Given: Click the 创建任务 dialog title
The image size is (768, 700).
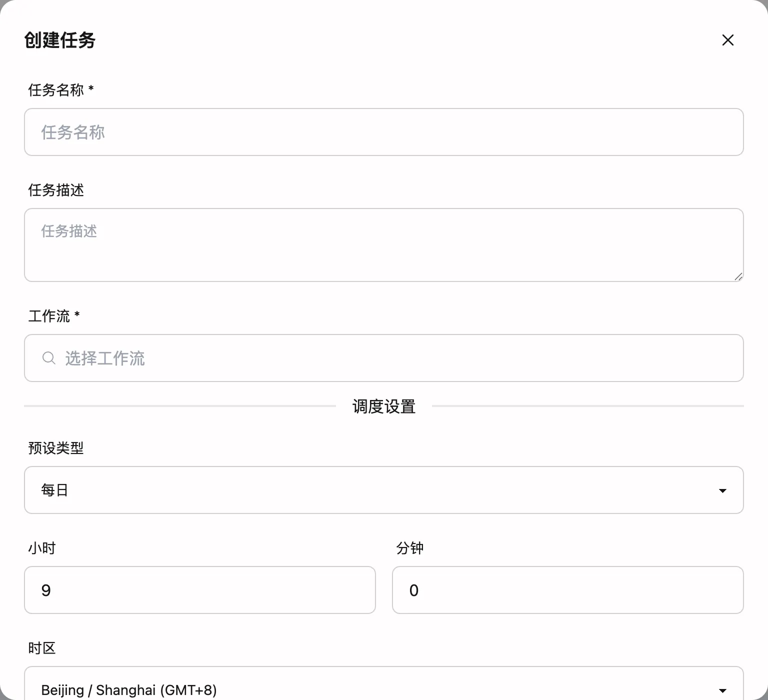Looking at the screenshot, I should (59, 41).
